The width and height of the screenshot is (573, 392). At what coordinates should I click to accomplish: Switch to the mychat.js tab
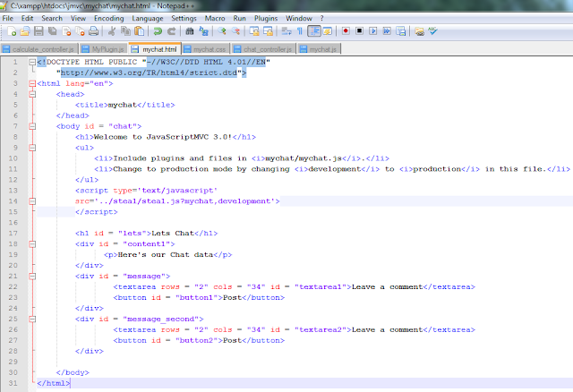(319, 49)
